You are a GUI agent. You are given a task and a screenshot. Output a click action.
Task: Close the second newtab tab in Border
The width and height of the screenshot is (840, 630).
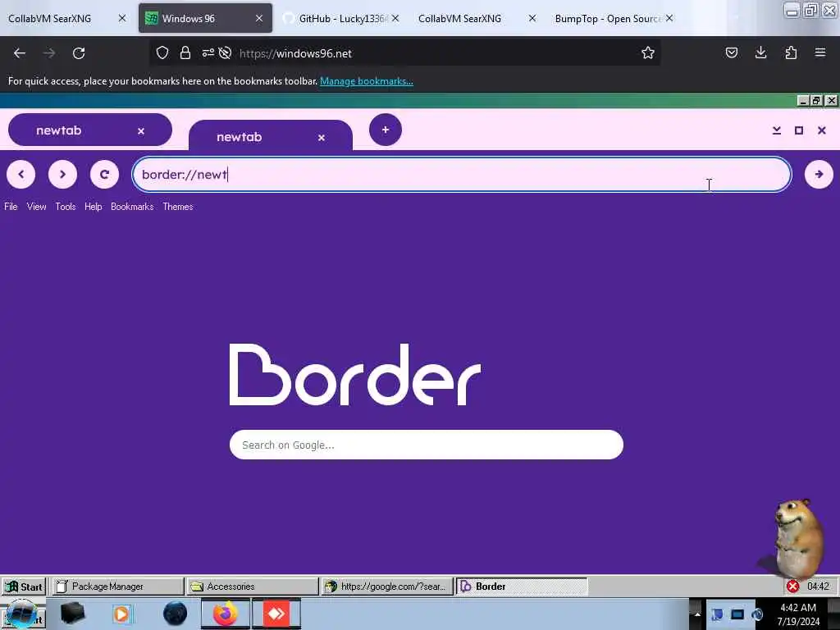coord(322,138)
